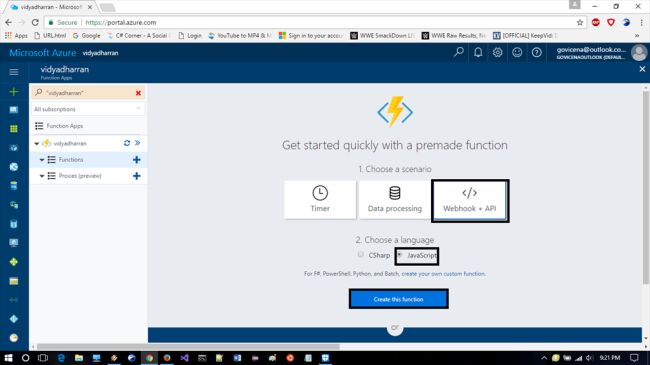Viewport: 650px width, 365px height.
Task: Select the Proxies (preview) tree item
Action: coord(80,176)
